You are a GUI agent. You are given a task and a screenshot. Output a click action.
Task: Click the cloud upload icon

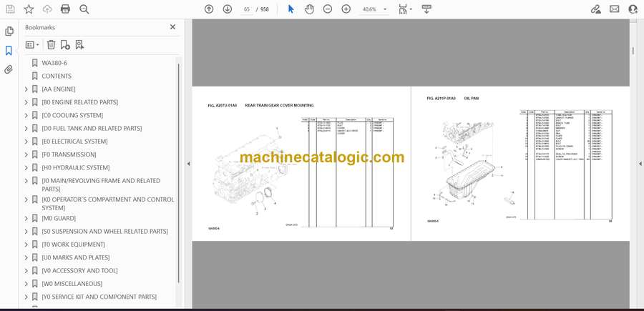pyautogui.click(x=47, y=9)
